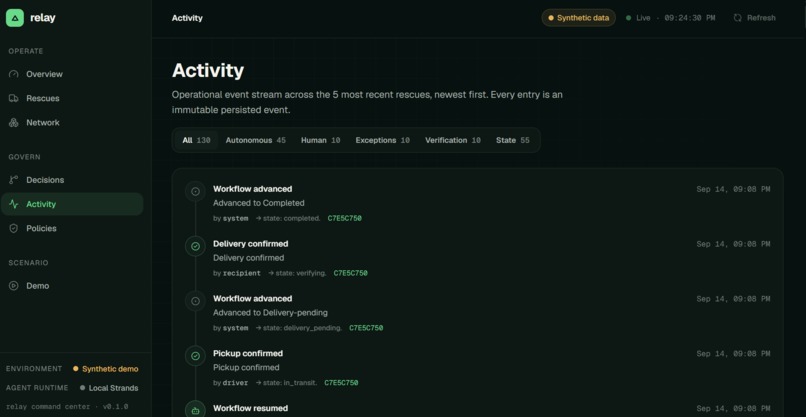The image size is (806, 417).
Task: Open Rescues in the sidebar
Action: click(72, 98)
